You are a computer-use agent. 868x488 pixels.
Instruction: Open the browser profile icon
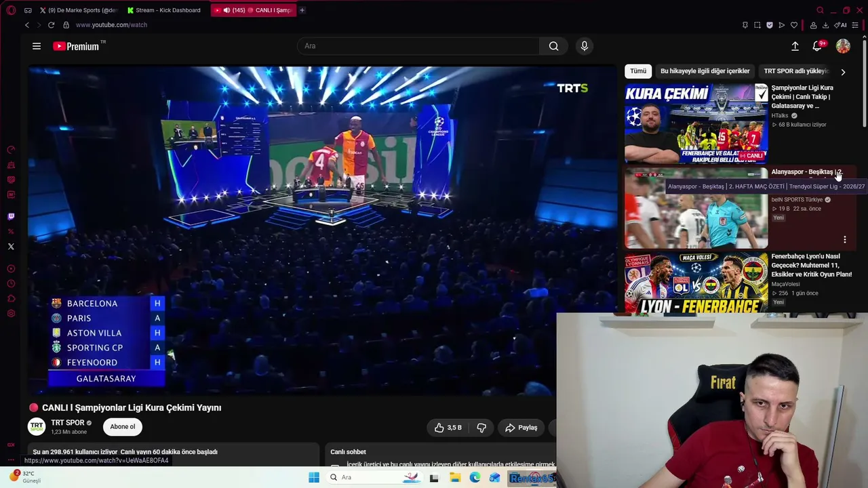click(813, 25)
